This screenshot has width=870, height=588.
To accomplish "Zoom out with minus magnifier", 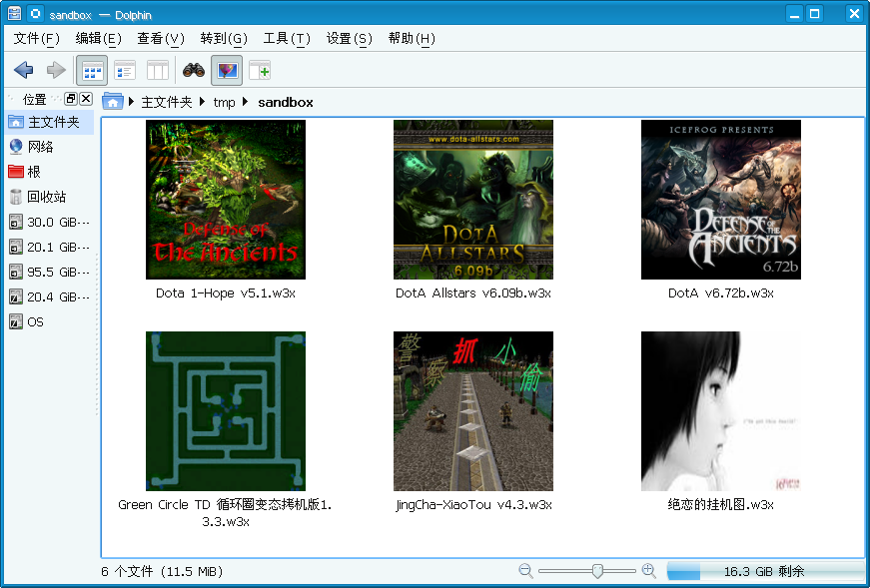I will coord(526,571).
